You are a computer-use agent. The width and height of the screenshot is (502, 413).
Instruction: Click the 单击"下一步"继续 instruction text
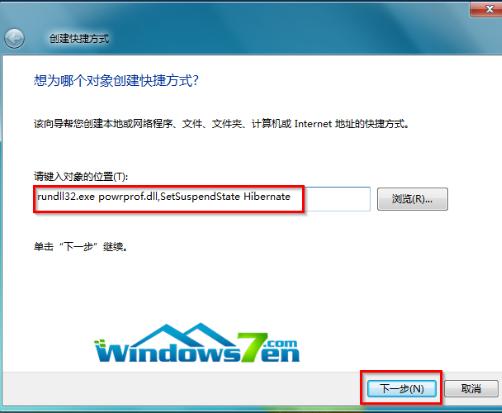(x=80, y=247)
